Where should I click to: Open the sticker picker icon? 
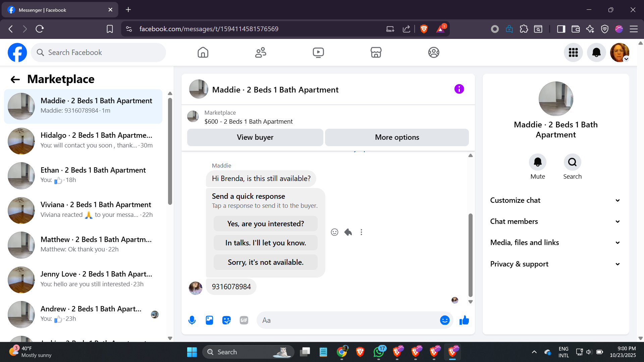[227, 320]
